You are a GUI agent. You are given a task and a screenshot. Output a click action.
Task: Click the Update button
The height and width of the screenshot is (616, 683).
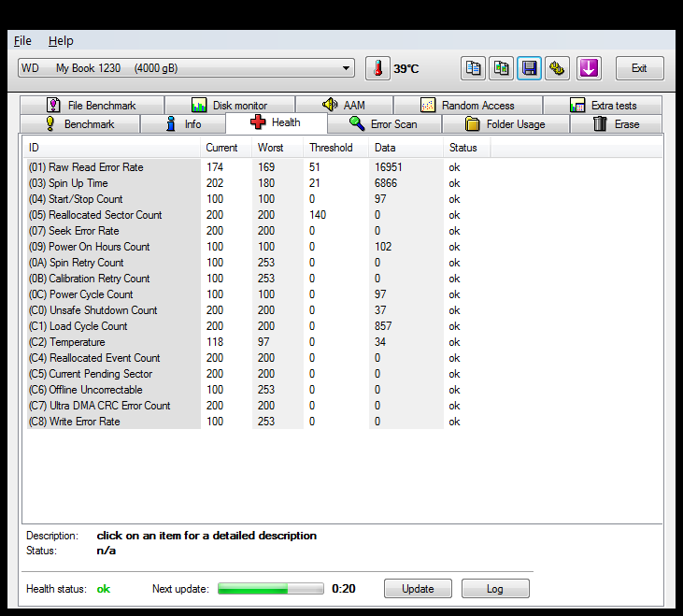pos(418,589)
